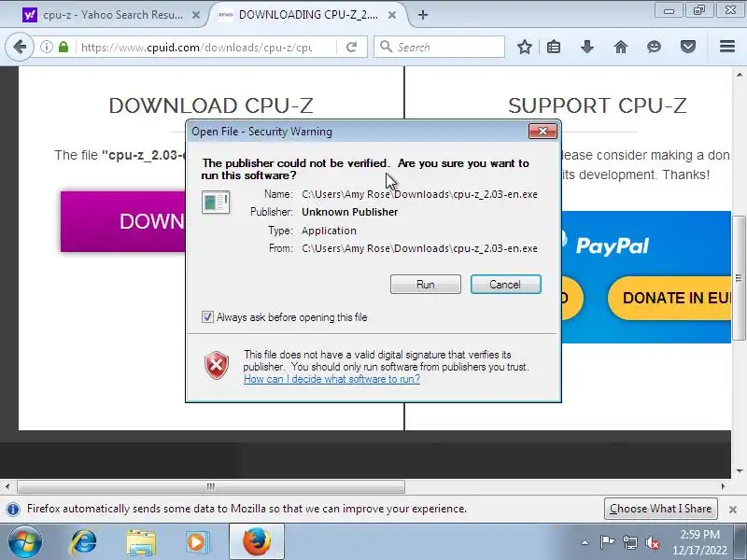Click the info icon in notification bar

tap(13, 509)
